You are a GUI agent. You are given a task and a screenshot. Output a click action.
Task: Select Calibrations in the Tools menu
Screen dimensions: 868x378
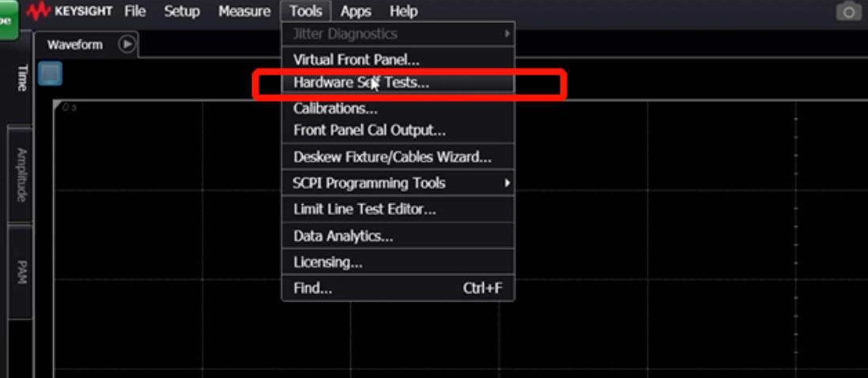tap(335, 108)
